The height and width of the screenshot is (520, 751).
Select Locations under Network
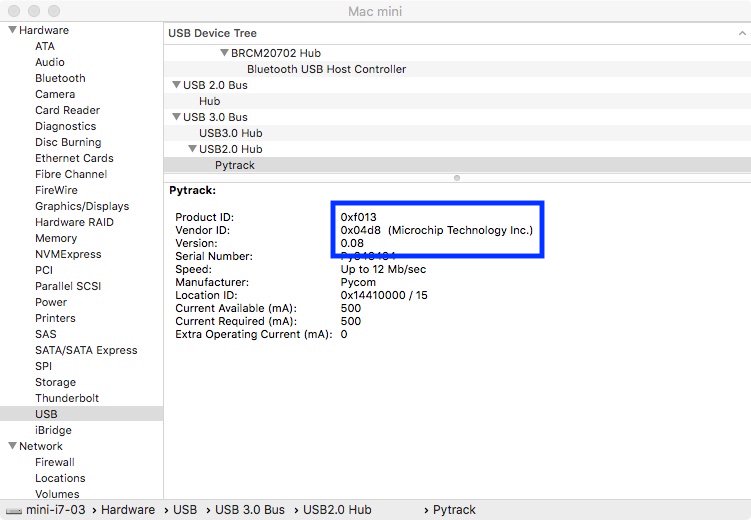point(60,478)
